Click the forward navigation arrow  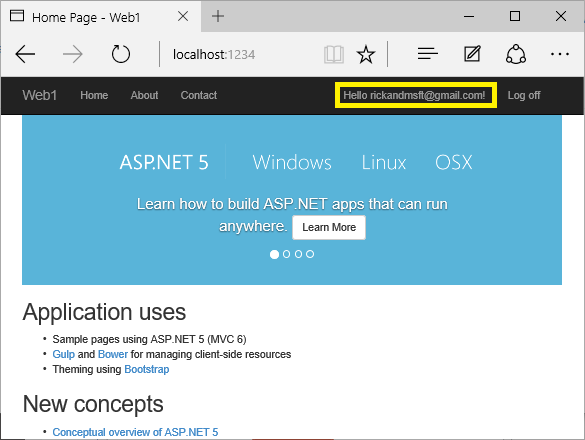click(x=73, y=54)
